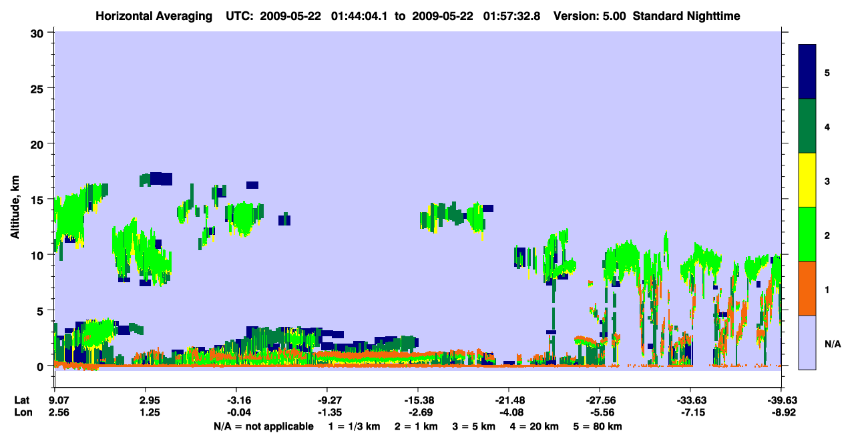Click the colorbar label '3'
The image size is (868, 445).
[x=827, y=181]
